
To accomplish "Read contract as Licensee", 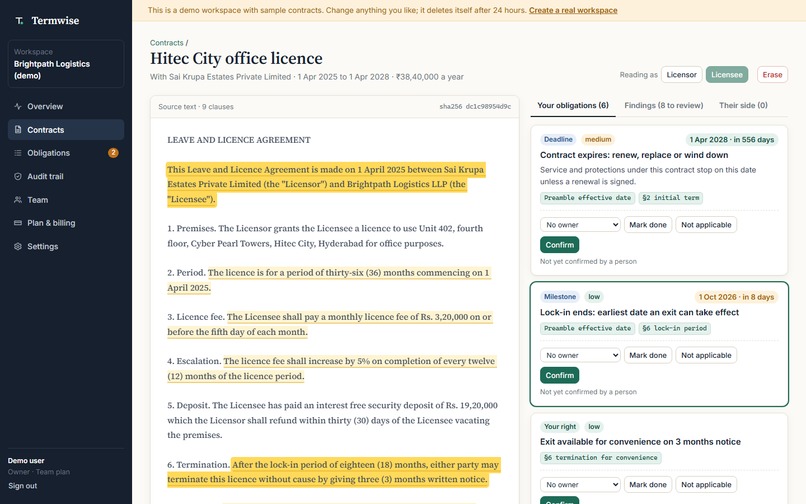I will 727,75.
